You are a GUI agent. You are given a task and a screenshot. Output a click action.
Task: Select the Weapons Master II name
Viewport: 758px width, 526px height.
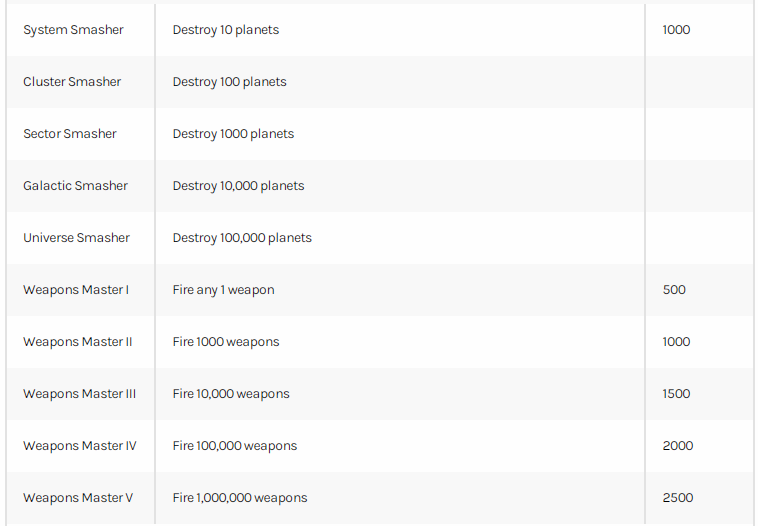click(x=77, y=342)
